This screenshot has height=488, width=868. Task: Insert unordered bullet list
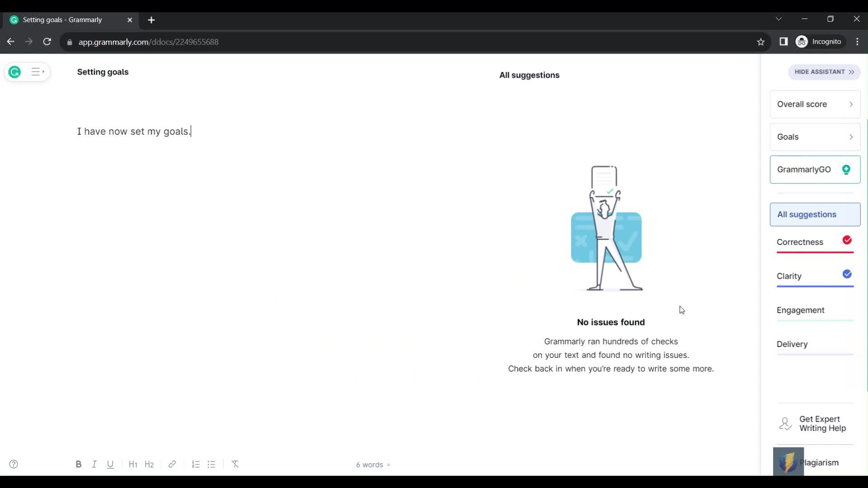[212, 464]
